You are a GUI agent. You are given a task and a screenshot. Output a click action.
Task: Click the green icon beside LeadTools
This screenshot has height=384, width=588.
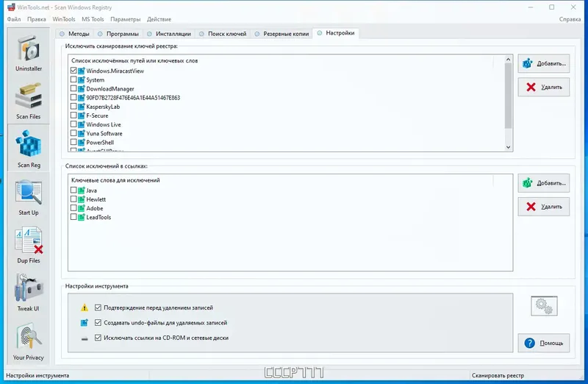[82, 217]
